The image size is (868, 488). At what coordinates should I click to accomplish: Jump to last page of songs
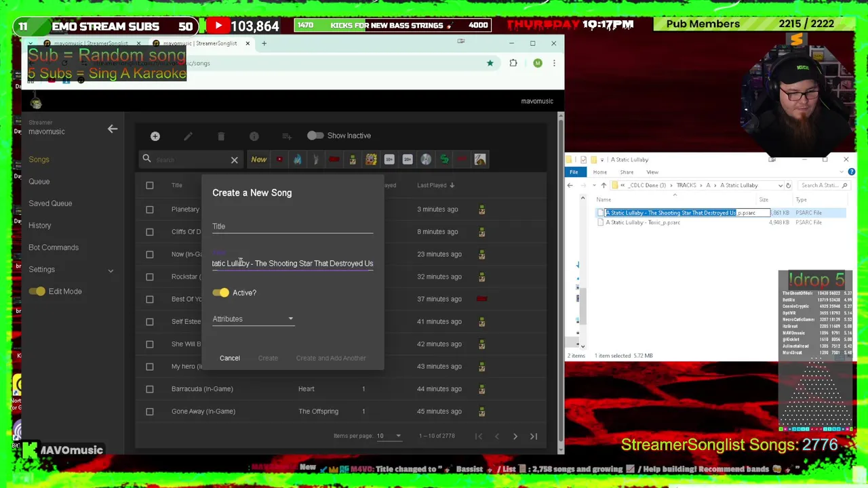[x=534, y=436]
